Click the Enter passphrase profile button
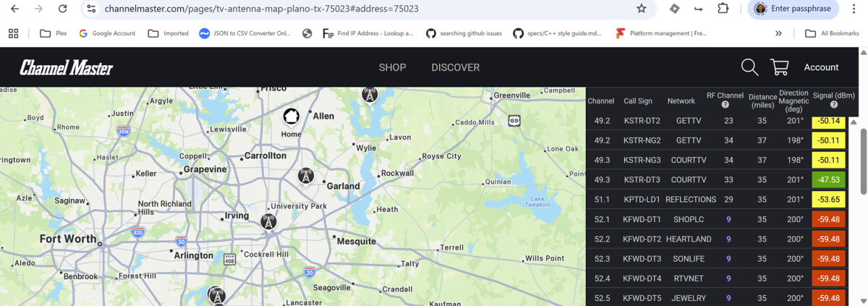 tap(793, 9)
